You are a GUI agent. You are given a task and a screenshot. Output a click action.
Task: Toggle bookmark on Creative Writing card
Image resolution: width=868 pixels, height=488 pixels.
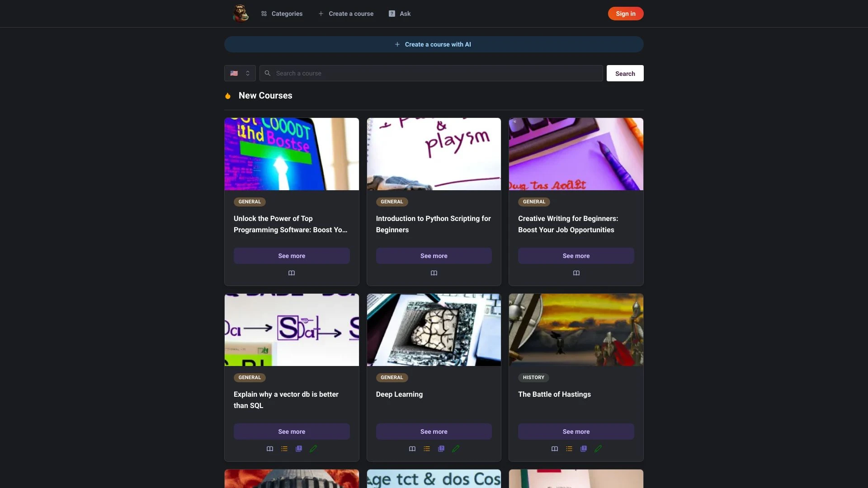click(576, 273)
